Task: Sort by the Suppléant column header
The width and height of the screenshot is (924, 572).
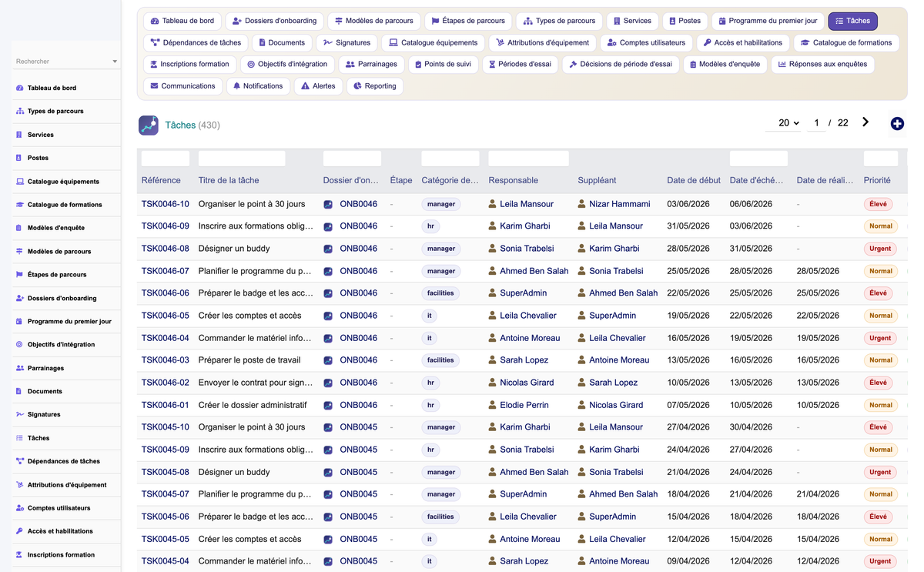Action: click(597, 180)
